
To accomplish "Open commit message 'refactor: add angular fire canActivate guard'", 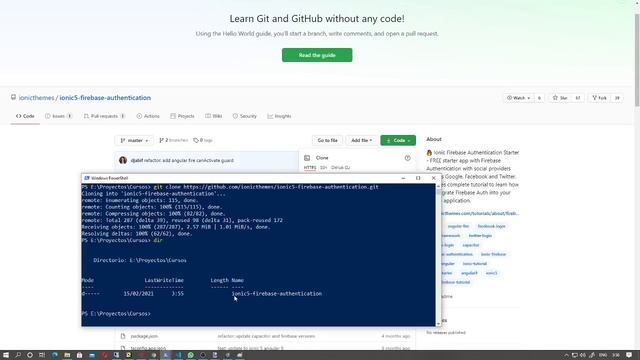I will (189, 160).
